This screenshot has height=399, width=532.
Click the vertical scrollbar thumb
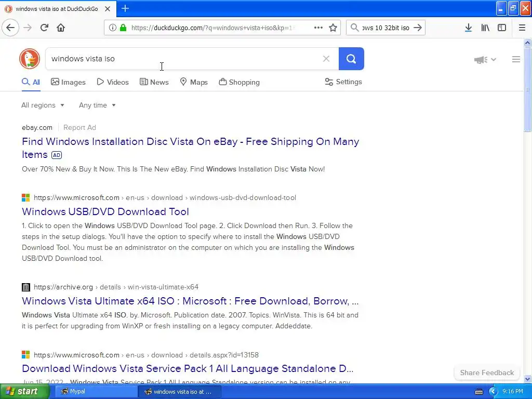pos(527,89)
